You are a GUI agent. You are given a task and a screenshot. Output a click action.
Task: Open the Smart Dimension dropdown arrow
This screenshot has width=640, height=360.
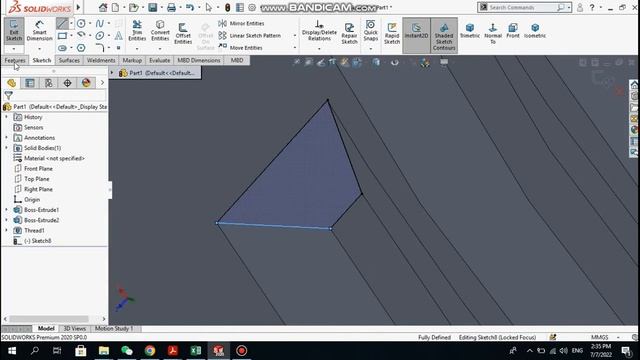(40, 49)
